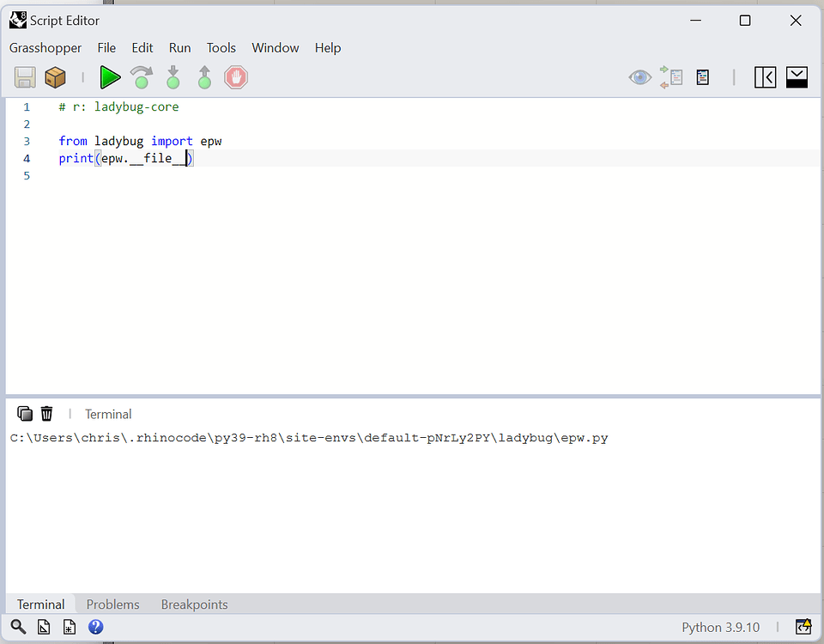The width and height of the screenshot is (824, 644).
Task: Open the Tools menu
Action: 221,48
